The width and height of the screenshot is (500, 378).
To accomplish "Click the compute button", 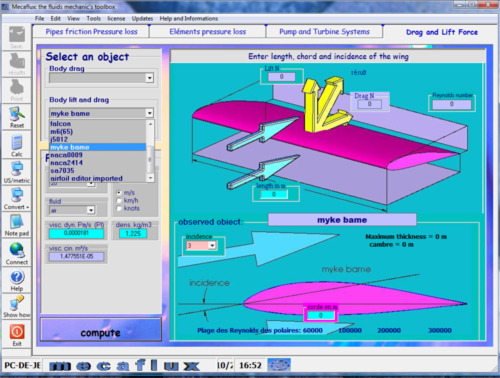I will (101, 330).
